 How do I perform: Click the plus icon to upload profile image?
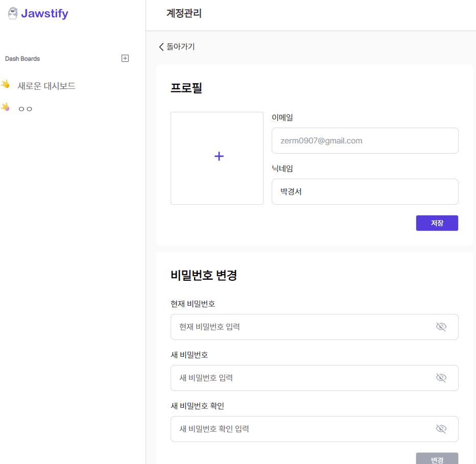pos(218,157)
